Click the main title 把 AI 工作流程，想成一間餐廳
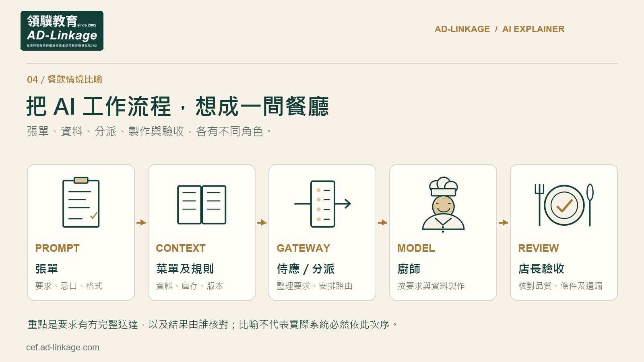This screenshot has width=644, height=362. click(x=178, y=107)
